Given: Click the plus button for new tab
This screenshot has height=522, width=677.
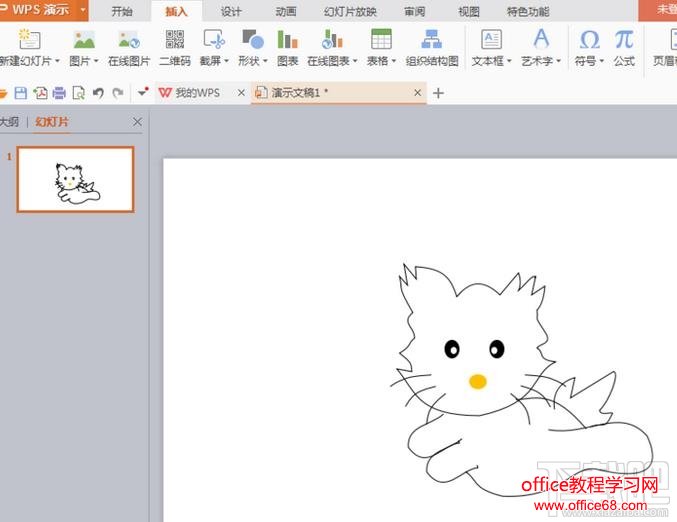Looking at the screenshot, I should pos(438,93).
